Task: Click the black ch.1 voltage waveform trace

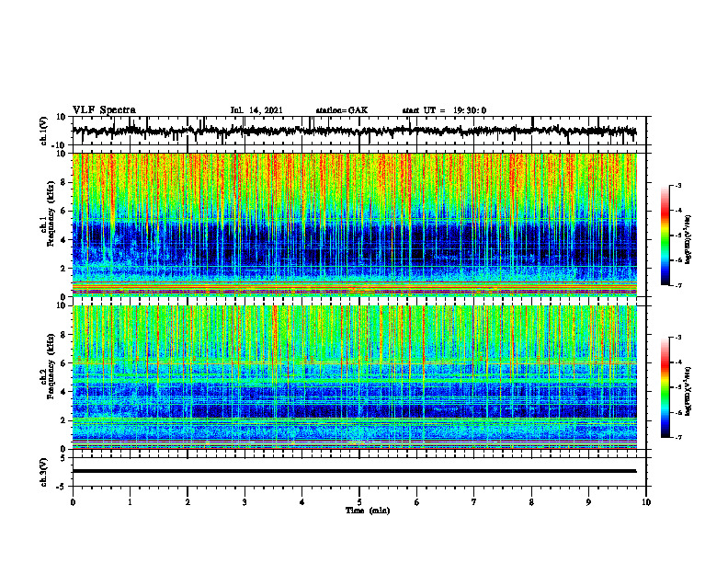Action: pos(354,131)
